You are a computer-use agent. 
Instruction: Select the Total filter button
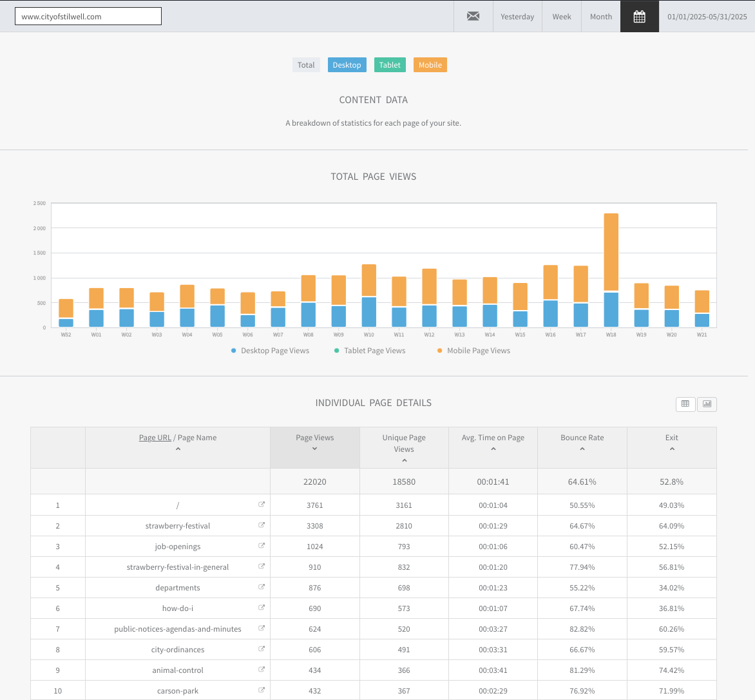306,65
